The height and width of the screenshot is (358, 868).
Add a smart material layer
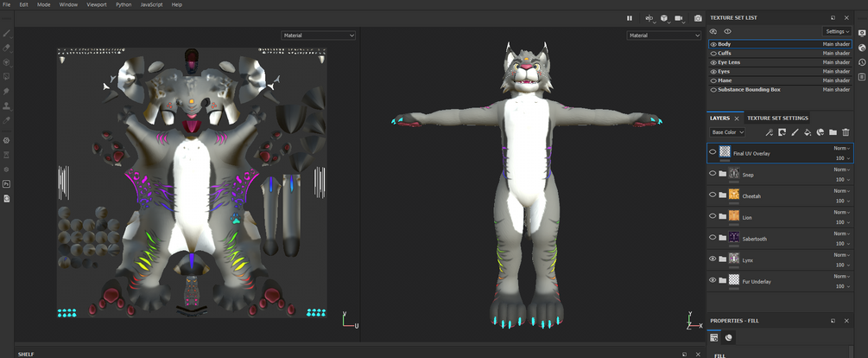(x=820, y=132)
